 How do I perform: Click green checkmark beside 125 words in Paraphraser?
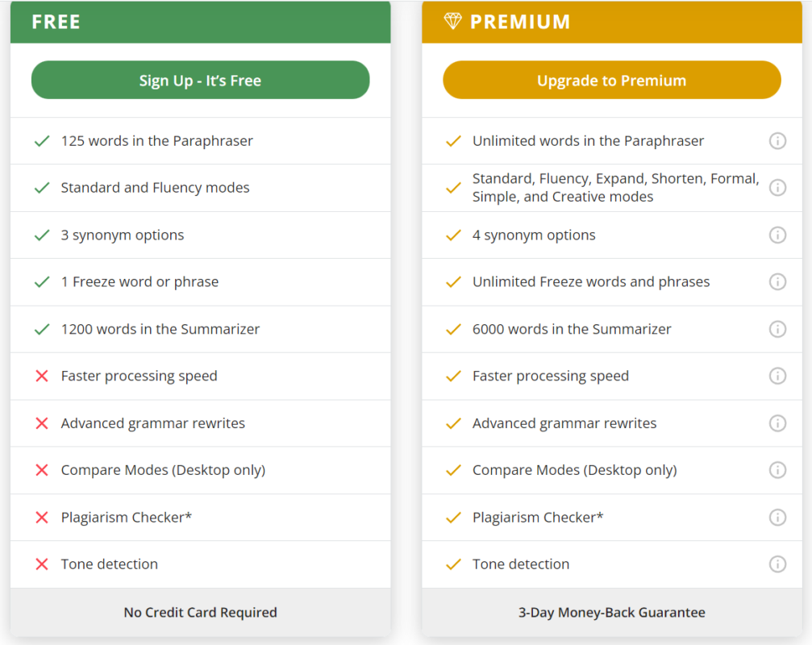(x=42, y=141)
